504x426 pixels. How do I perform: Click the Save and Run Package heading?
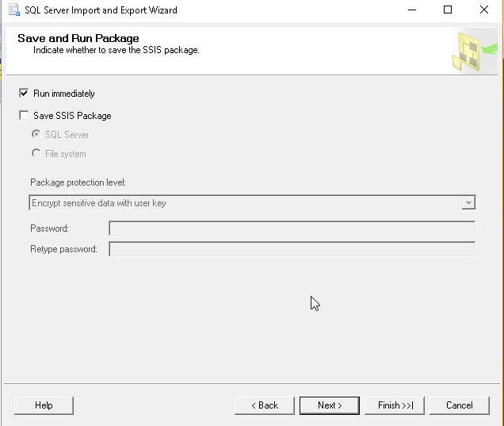tap(78, 38)
